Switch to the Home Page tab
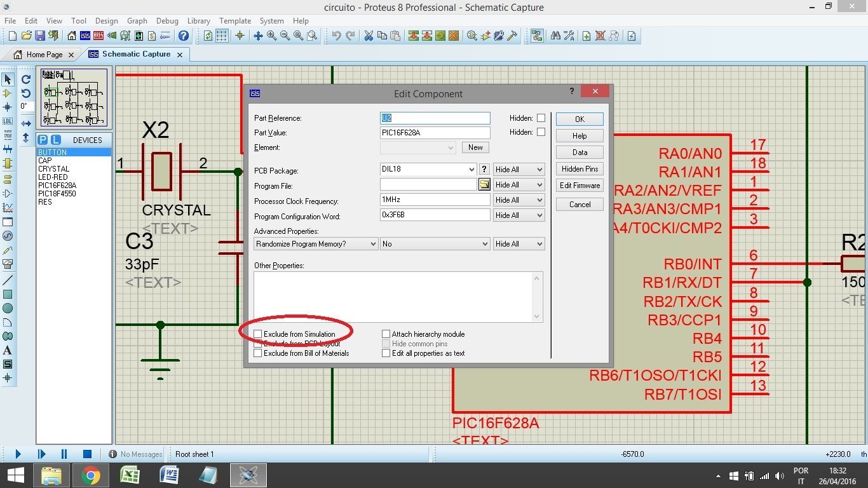The height and width of the screenshot is (488, 868). pyautogui.click(x=44, y=55)
